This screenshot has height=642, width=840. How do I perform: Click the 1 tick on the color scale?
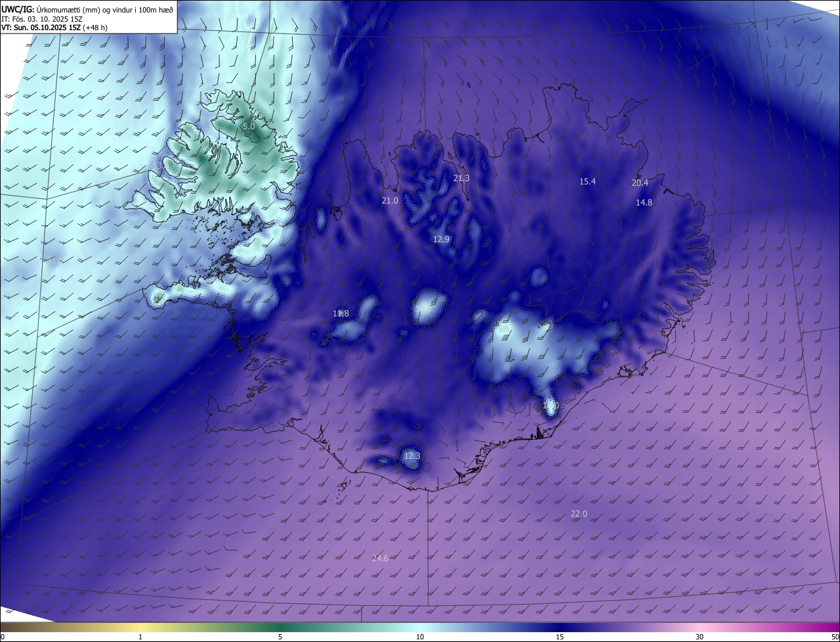click(x=140, y=637)
